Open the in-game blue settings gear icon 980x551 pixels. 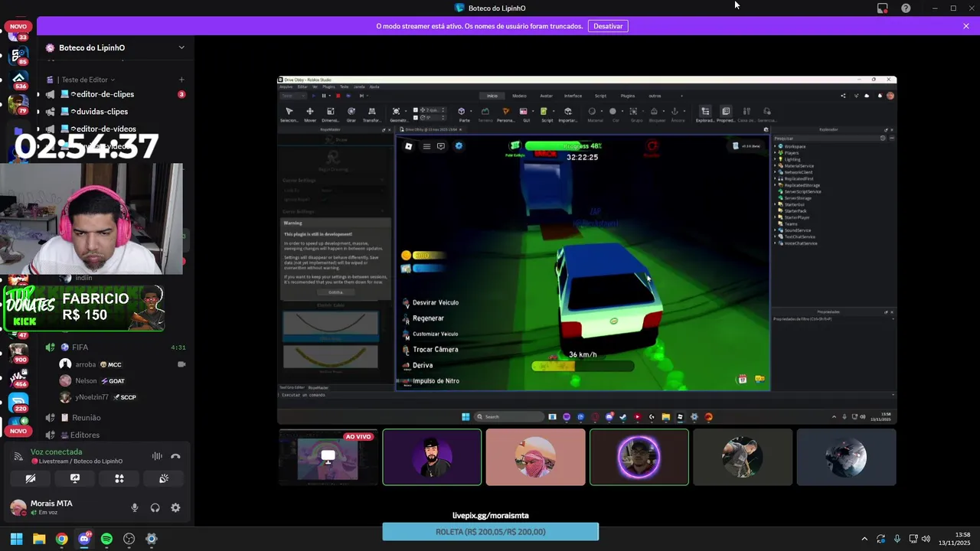click(x=459, y=146)
